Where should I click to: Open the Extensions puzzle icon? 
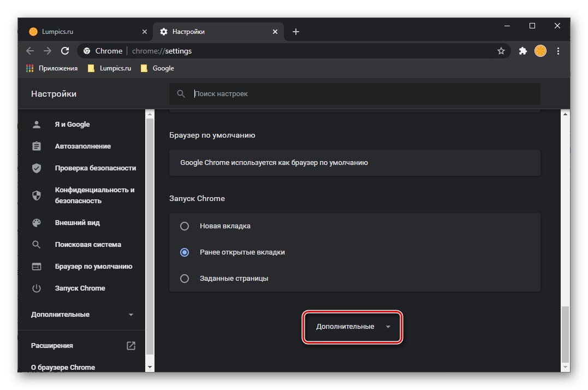(x=522, y=51)
